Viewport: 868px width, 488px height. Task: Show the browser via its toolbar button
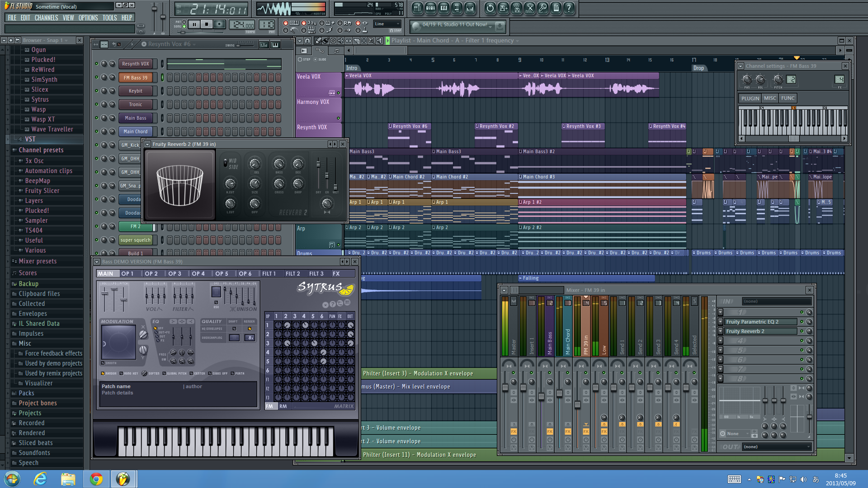[x=457, y=8]
